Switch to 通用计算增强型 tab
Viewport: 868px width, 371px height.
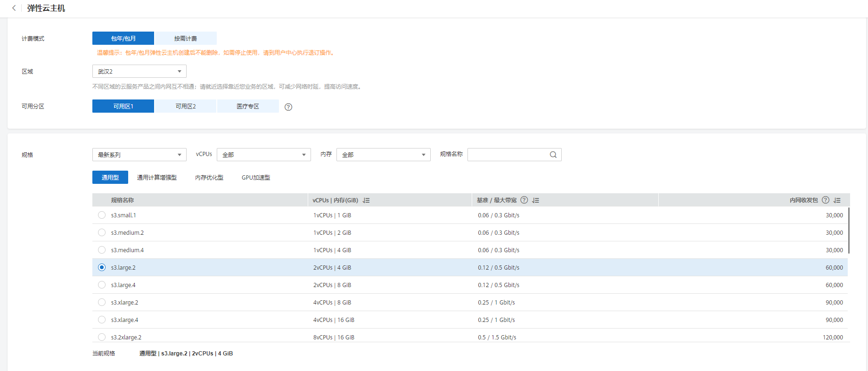coord(156,178)
